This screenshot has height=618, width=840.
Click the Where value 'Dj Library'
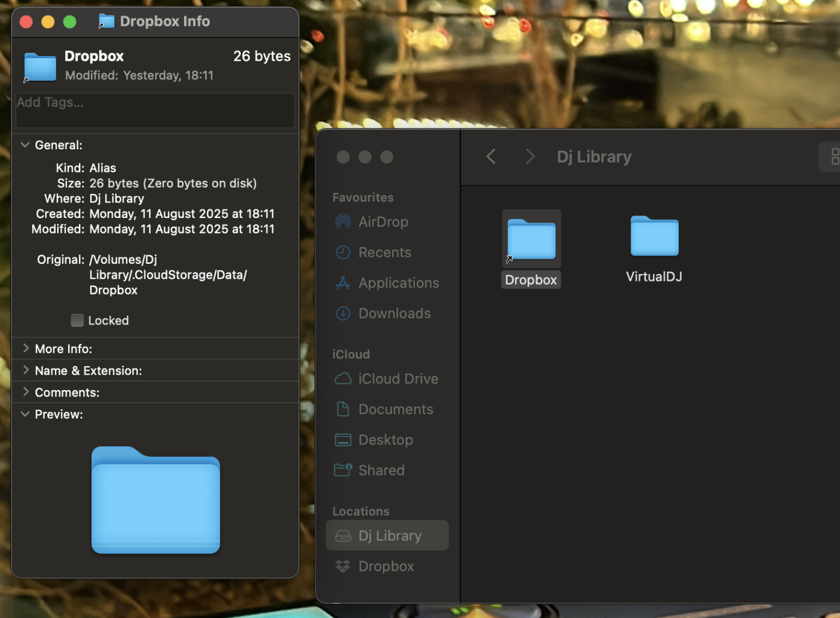(117, 199)
